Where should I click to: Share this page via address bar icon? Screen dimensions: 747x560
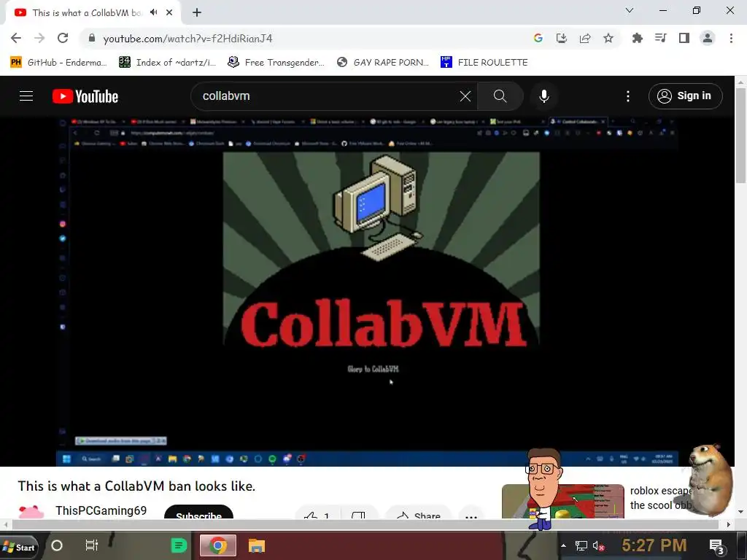(585, 38)
